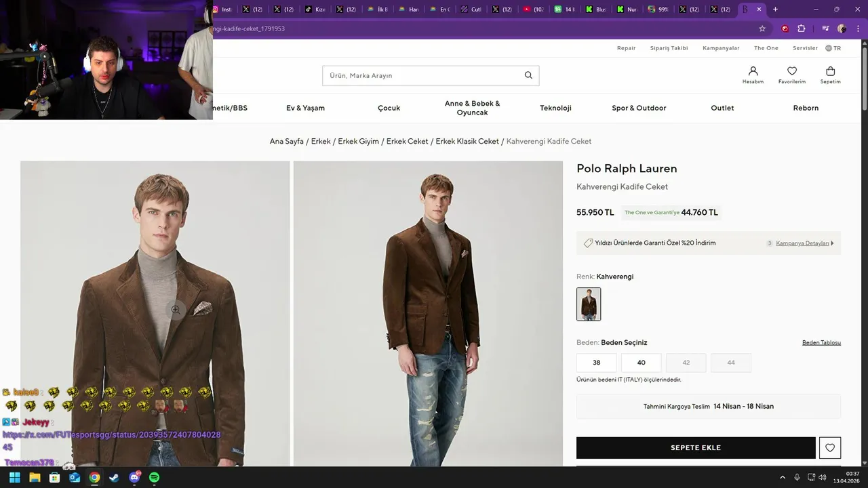Open Teknoloji category menu
868x488 pixels.
coord(555,108)
